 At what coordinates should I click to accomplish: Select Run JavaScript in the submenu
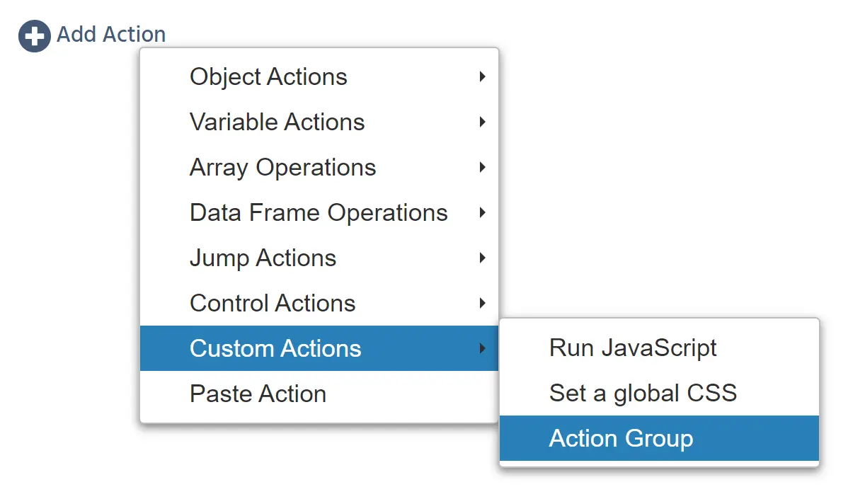(x=633, y=348)
